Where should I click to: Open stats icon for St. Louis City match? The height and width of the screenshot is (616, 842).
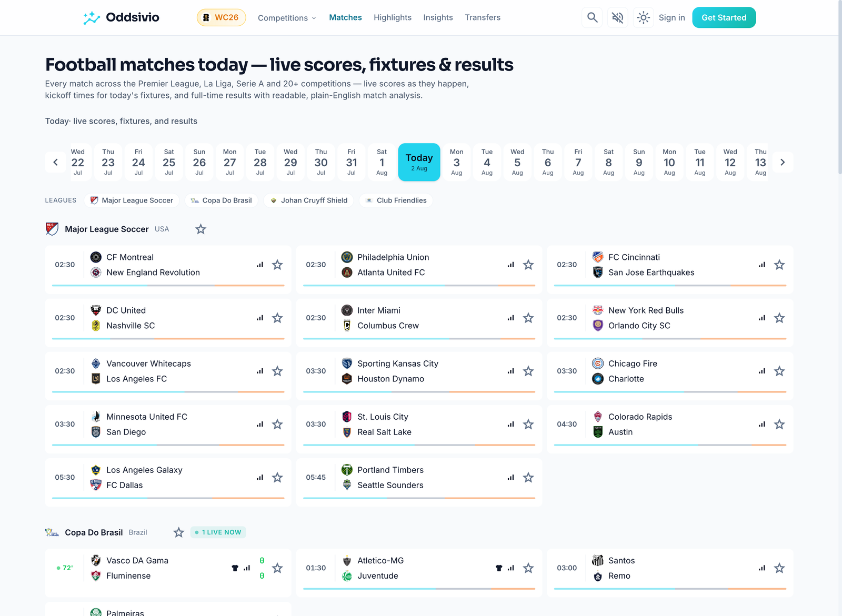[x=511, y=424]
